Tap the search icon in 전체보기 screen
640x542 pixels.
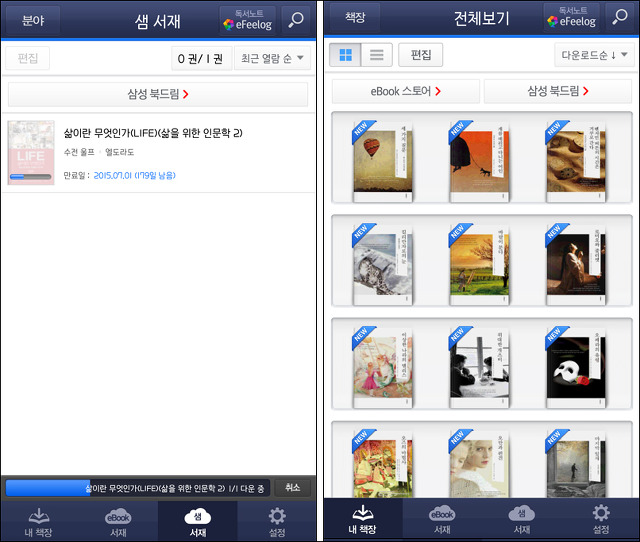(620, 17)
